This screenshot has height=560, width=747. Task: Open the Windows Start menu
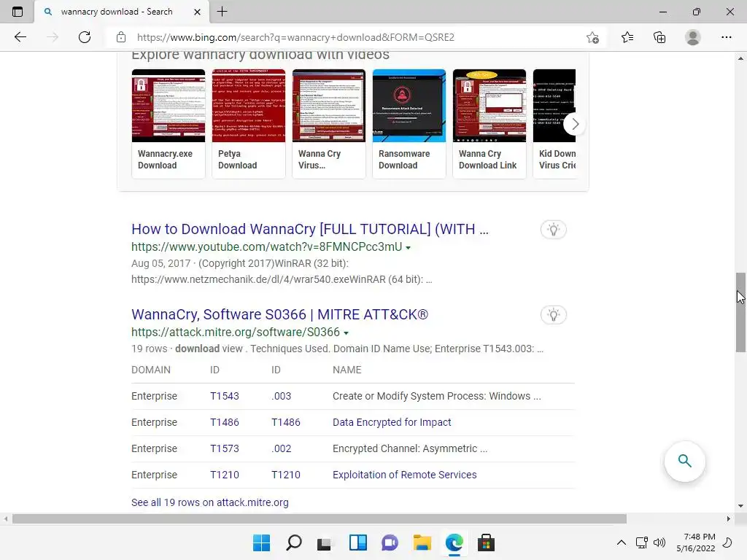tap(262, 542)
